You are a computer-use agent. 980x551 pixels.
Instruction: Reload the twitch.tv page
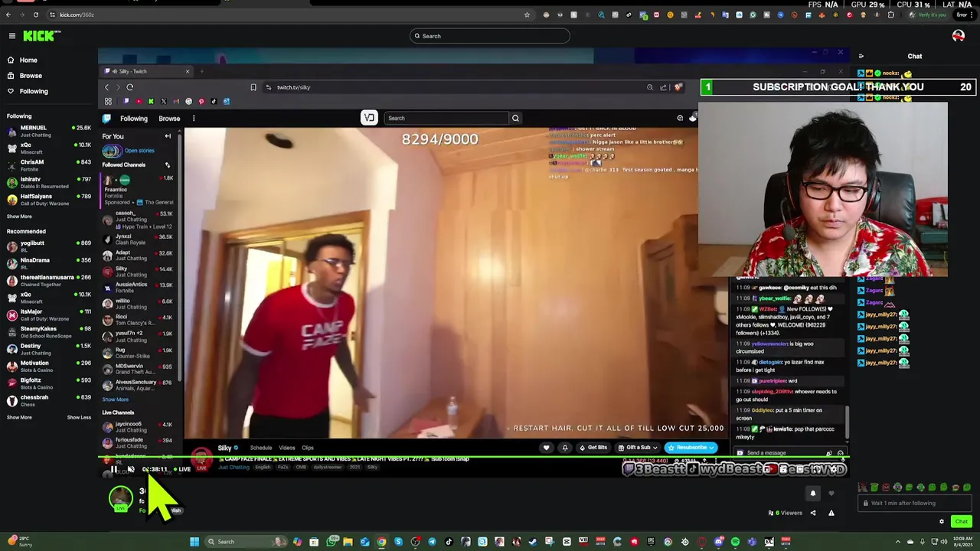[x=129, y=87]
